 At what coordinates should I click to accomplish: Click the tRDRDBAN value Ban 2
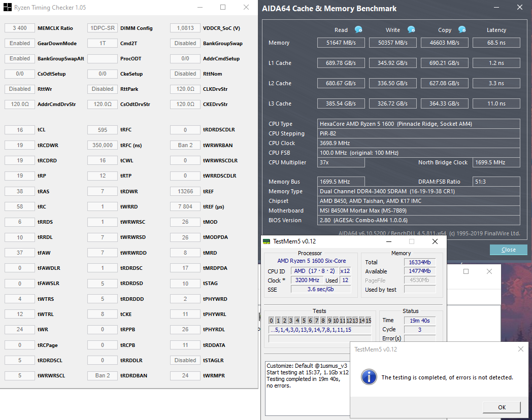pyautogui.click(x=103, y=375)
